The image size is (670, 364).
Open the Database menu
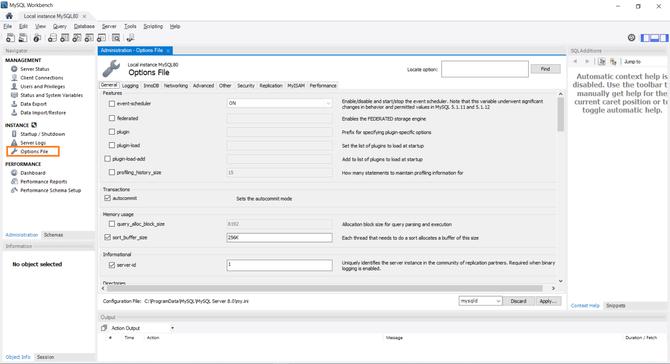point(84,26)
